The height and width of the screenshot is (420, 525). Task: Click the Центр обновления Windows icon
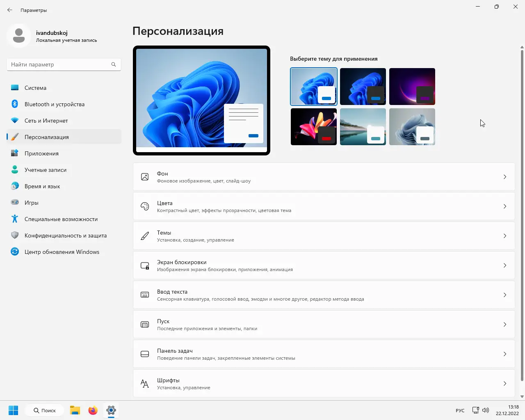[14, 252]
